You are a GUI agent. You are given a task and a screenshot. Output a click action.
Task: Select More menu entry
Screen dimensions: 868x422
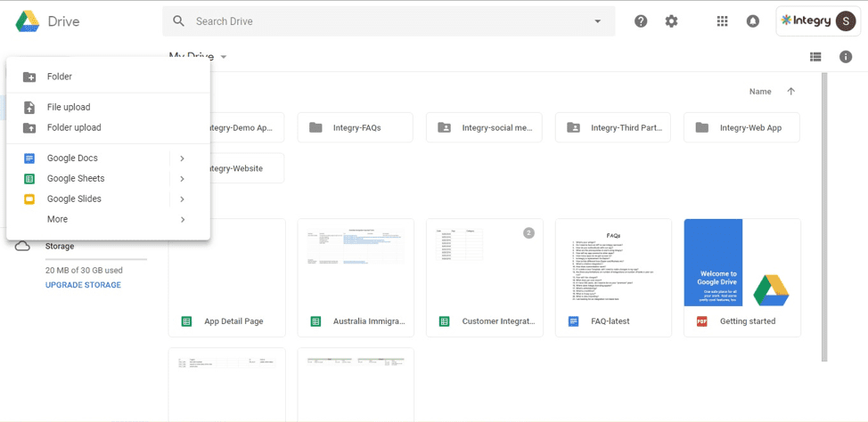click(x=108, y=220)
